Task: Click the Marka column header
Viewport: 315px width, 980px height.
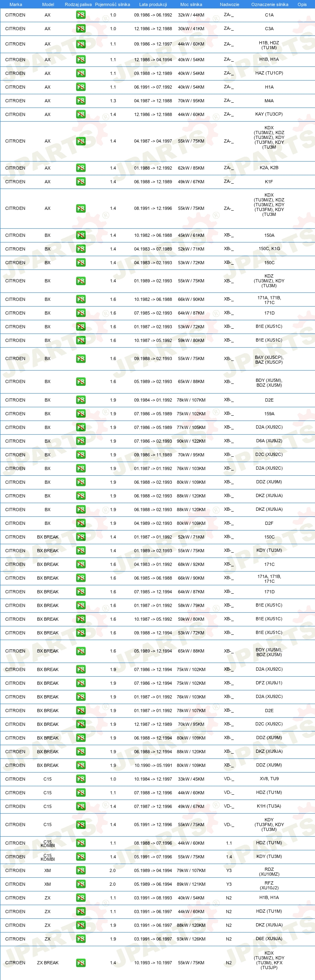Action: pos(16,4)
